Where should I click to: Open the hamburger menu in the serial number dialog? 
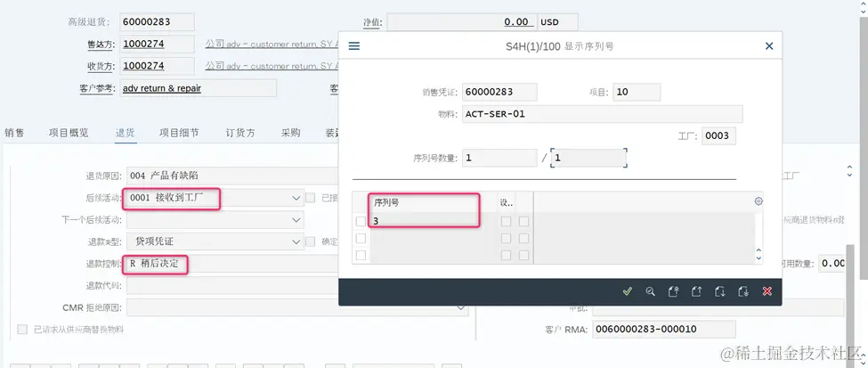(353, 46)
